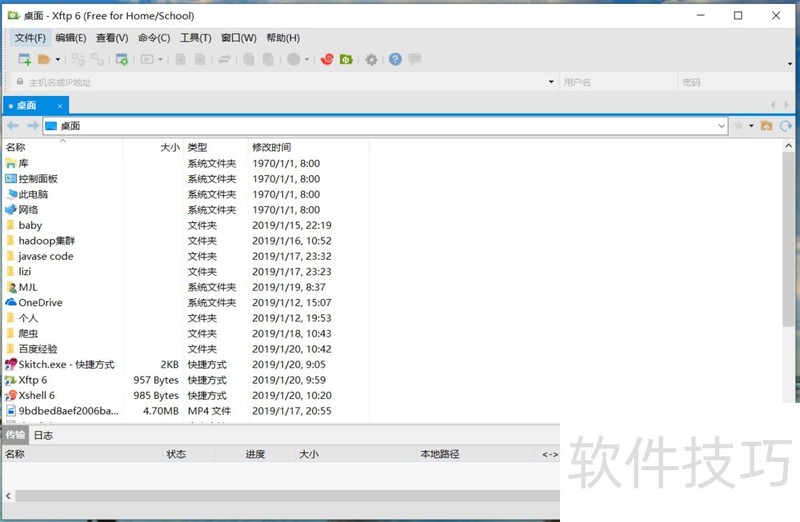The image size is (800, 522).
Task: Click the home folder icon
Action: click(x=766, y=126)
